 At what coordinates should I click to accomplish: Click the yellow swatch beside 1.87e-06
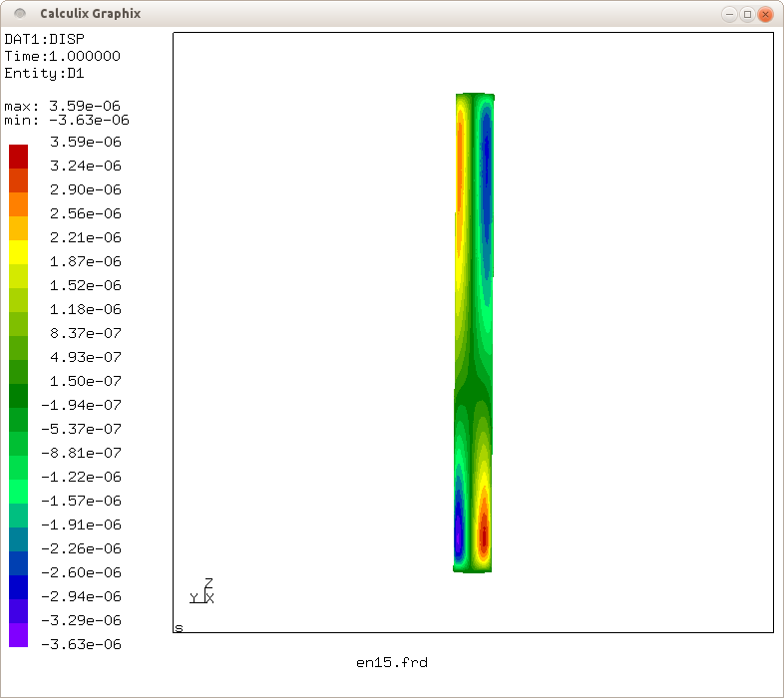pos(19,252)
